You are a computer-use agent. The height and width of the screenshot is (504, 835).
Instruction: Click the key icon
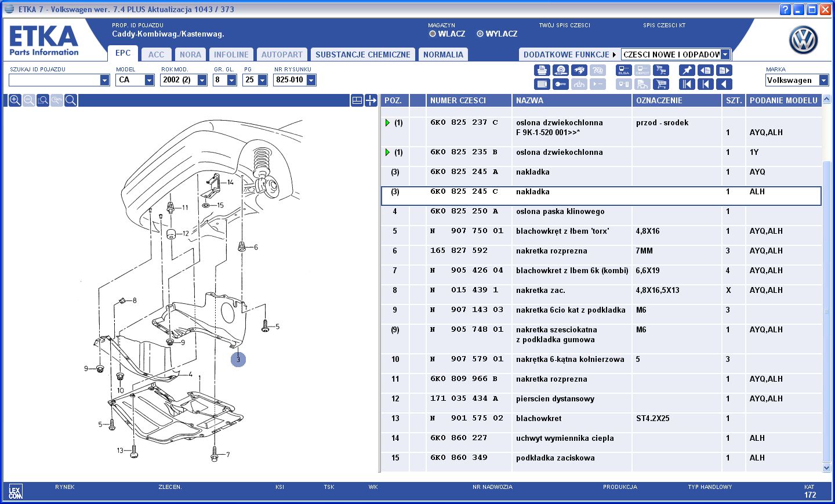[560, 84]
